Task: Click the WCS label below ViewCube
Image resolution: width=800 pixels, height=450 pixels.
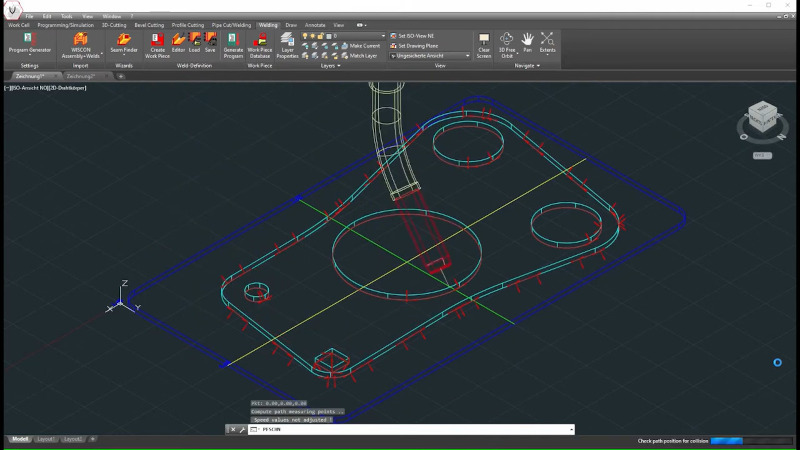Action: 762,156
